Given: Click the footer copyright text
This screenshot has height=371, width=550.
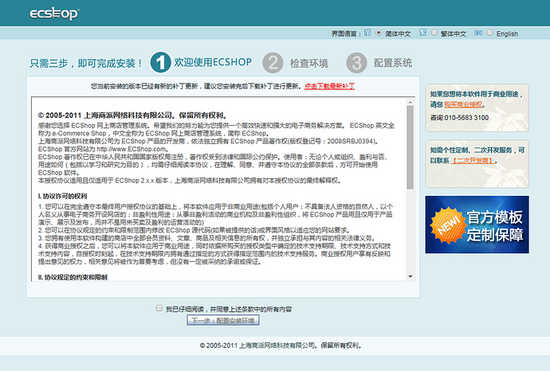Looking at the screenshot, I should [281, 345].
